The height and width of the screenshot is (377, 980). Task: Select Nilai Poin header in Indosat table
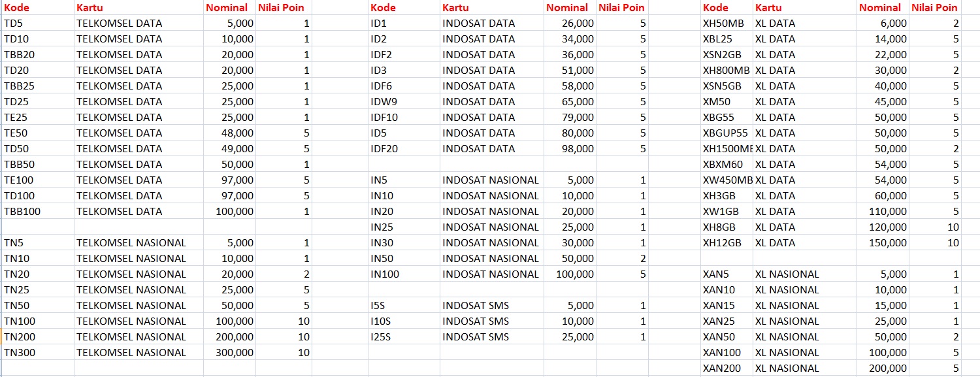point(621,8)
